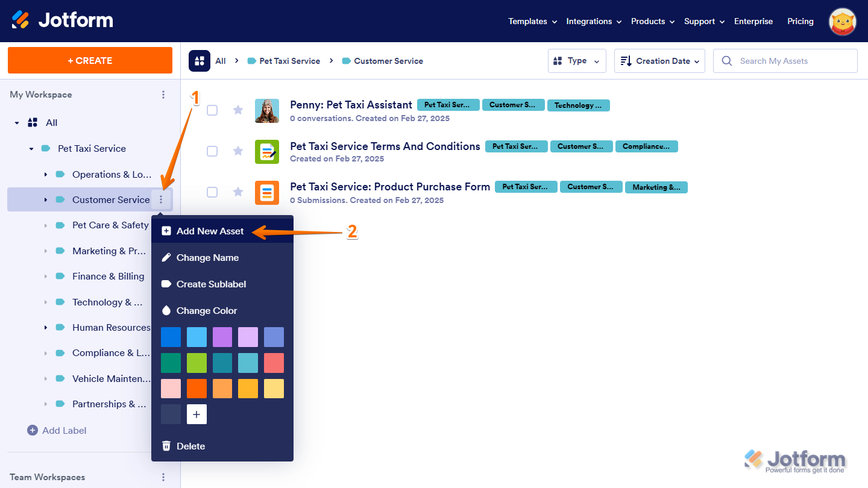Screen dimensions: 868x488
Task: Click the Add Label link
Action: (64, 431)
